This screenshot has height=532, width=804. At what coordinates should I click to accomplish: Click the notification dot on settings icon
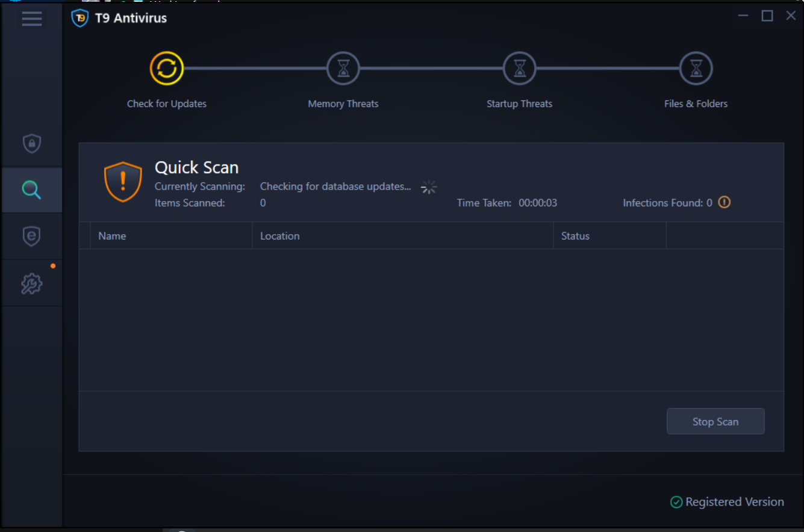(x=53, y=265)
